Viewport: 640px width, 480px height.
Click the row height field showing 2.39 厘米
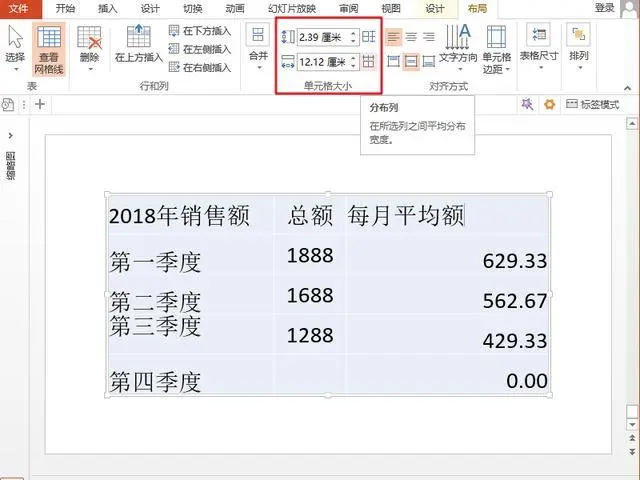[322, 37]
